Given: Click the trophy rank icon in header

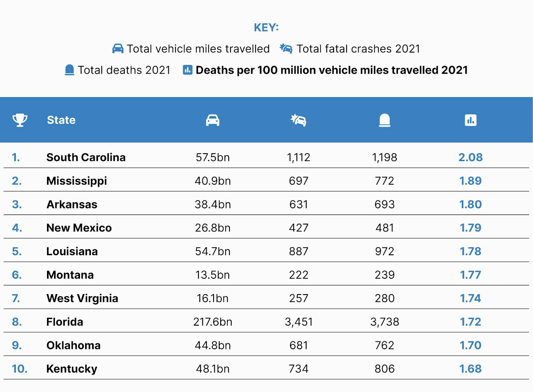Looking at the screenshot, I should (x=20, y=120).
